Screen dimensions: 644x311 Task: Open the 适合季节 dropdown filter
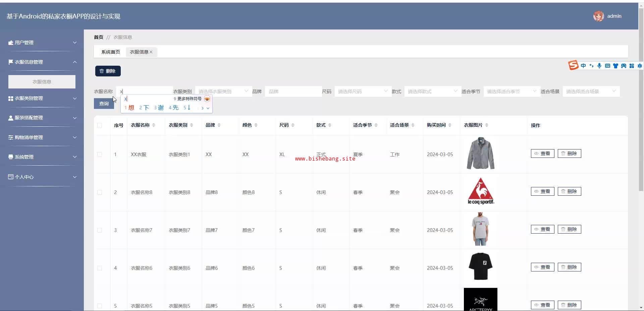coord(512,91)
